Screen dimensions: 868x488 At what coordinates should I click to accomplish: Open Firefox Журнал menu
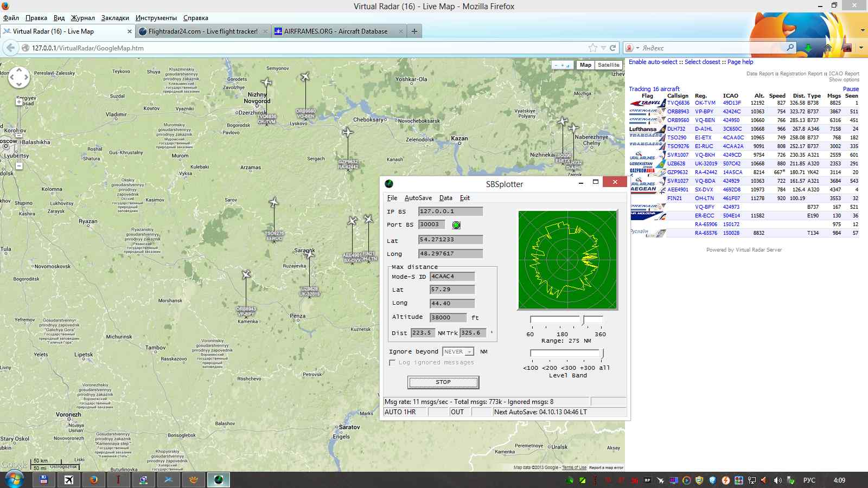[82, 18]
